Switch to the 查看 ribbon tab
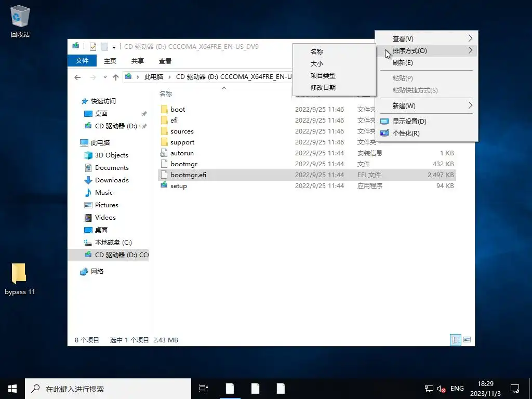This screenshot has height=399, width=532. (x=165, y=61)
